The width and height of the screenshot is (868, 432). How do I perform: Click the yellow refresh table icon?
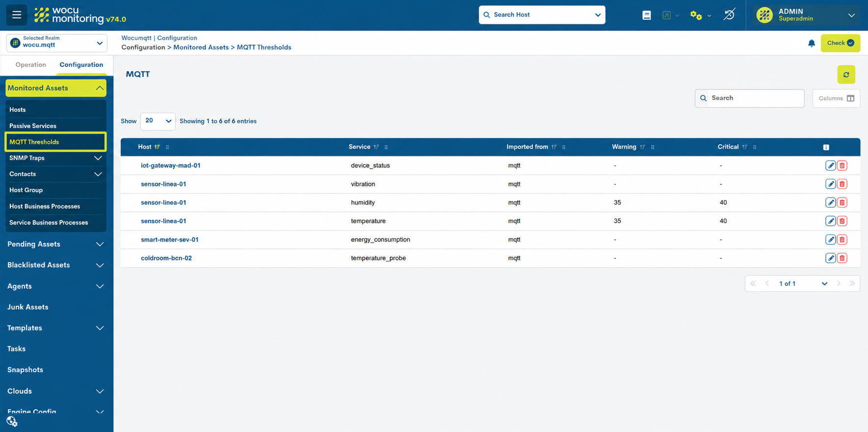click(846, 75)
